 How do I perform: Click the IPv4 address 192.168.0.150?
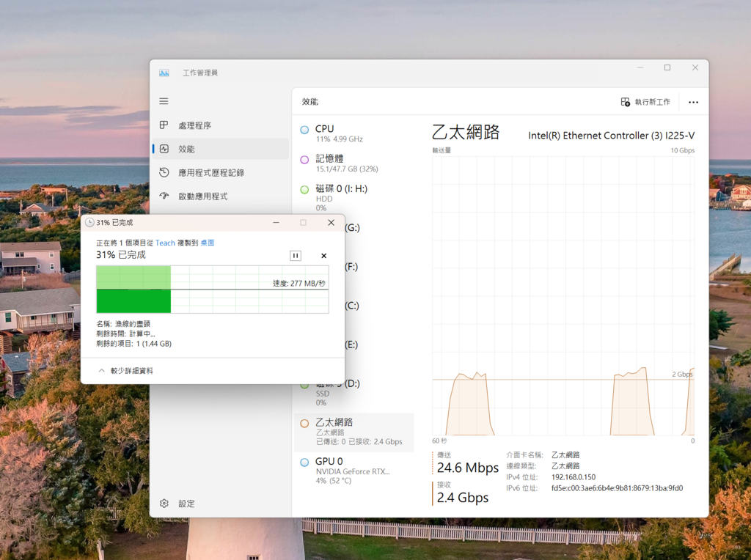(x=574, y=477)
